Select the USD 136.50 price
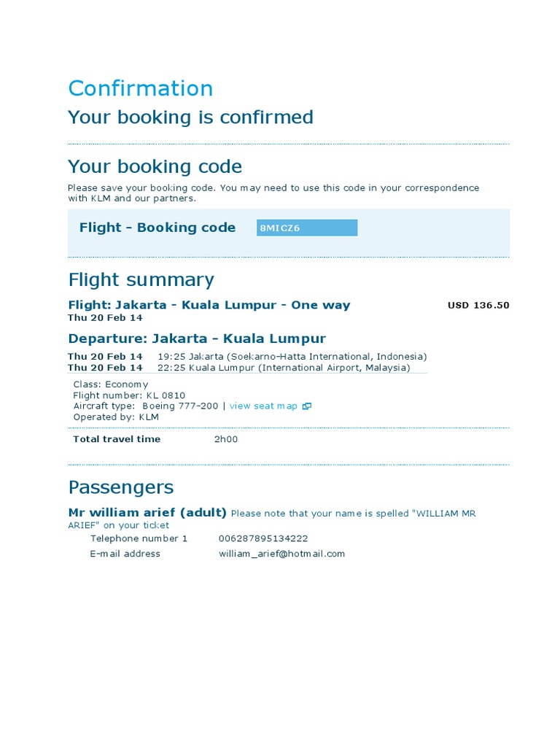The width and height of the screenshot is (560, 747). pos(478,305)
